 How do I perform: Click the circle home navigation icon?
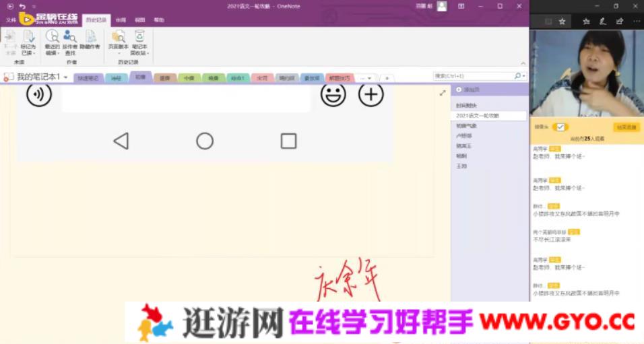(205, 141)
